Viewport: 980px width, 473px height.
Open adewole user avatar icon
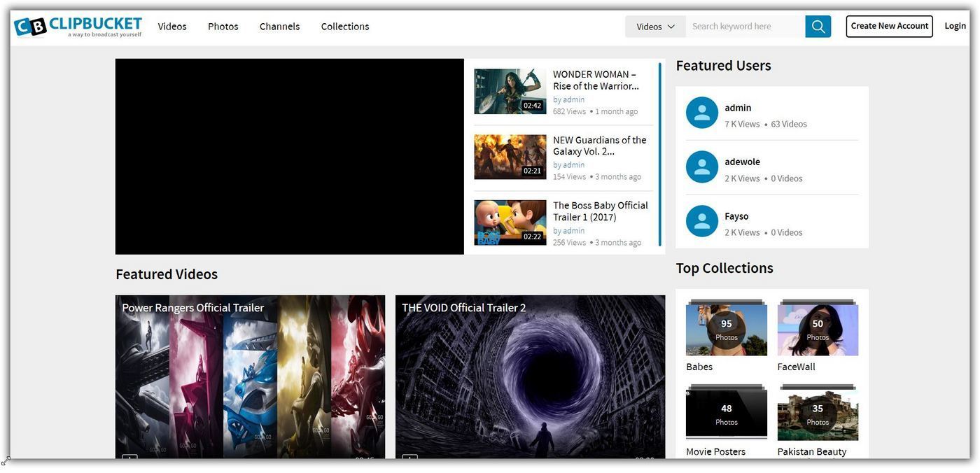coord(702,167)
